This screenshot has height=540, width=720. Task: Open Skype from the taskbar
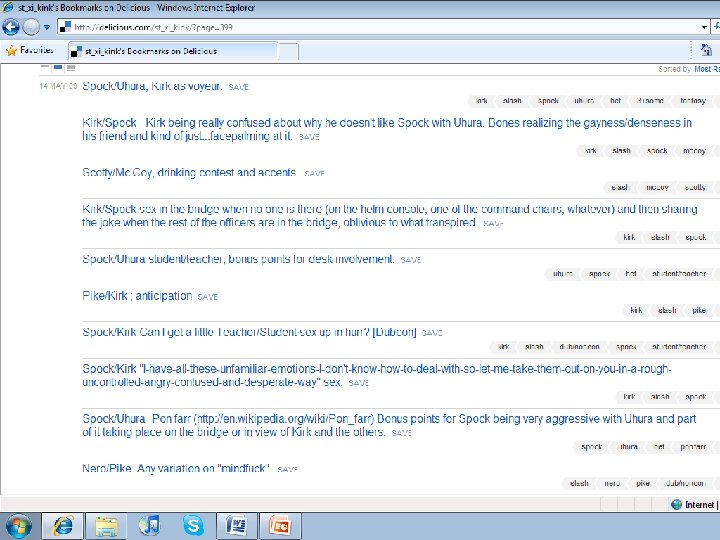tap(193, 526)
